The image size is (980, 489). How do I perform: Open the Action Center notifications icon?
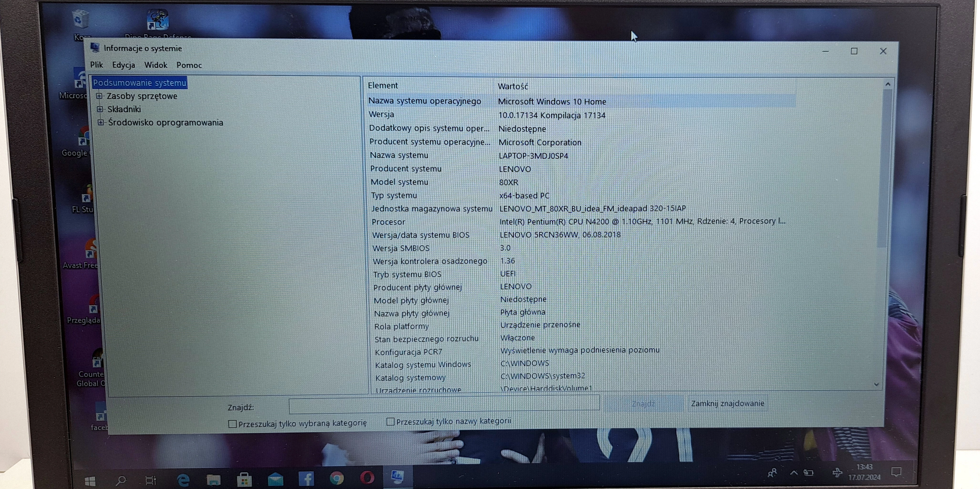[x=896, y=472]
